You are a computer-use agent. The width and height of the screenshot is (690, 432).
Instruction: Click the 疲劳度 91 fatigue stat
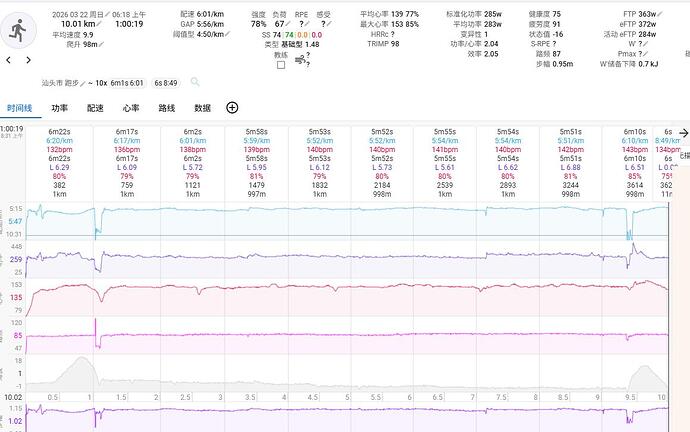pos(545,24)
